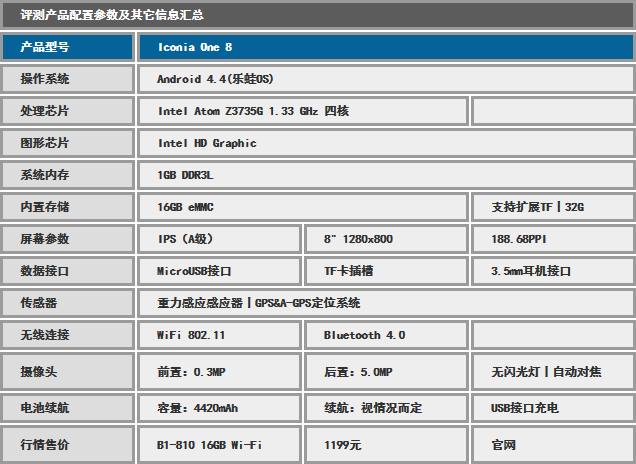Click the Android 4.4(乐蛙OS) cell
The image size is (636, 464).
pos(386,79)
